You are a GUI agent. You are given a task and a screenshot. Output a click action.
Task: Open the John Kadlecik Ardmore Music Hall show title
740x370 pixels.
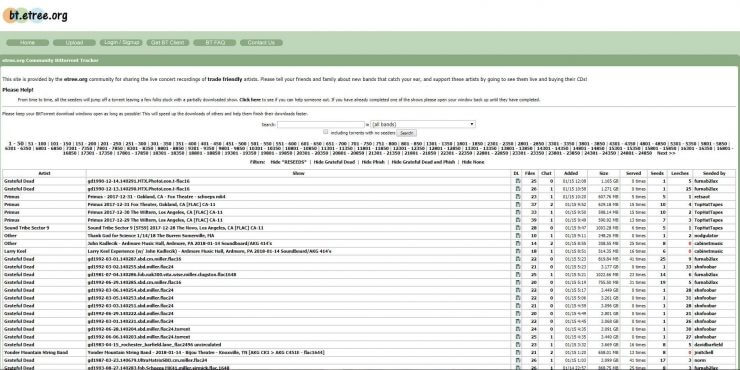pyautogui.click(x=180, y=244)
